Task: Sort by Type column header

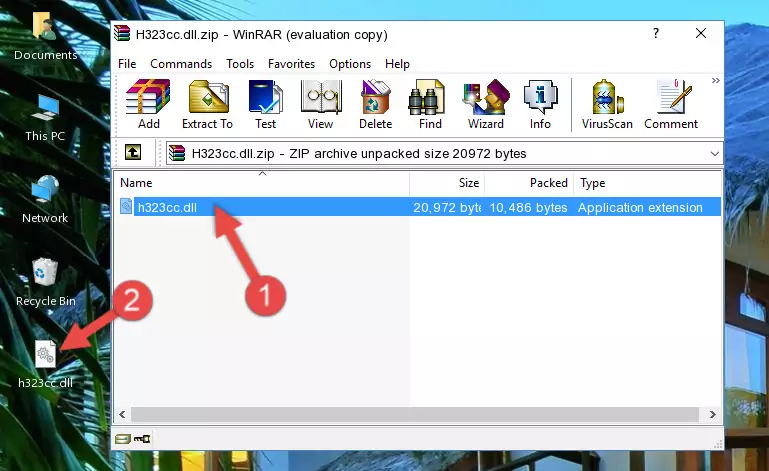Action: 647,183
